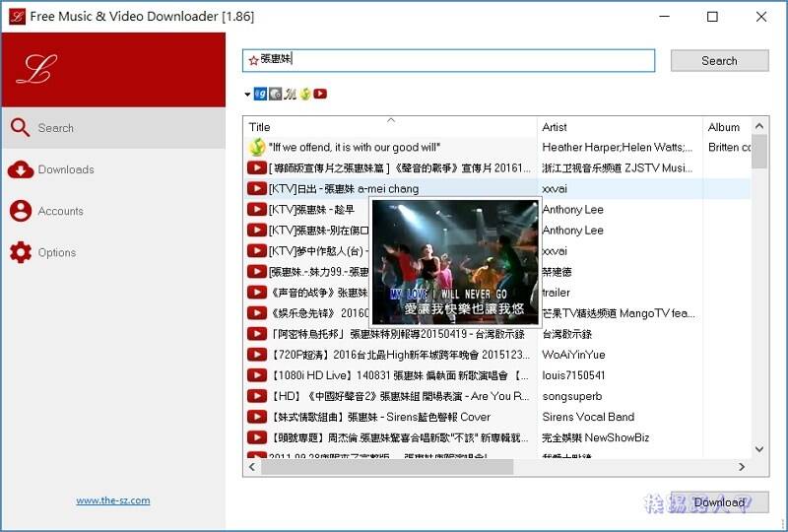Focus the search text field with 張惠妹
This screenshot has height=532, width=788.
[x=449, y=60]
